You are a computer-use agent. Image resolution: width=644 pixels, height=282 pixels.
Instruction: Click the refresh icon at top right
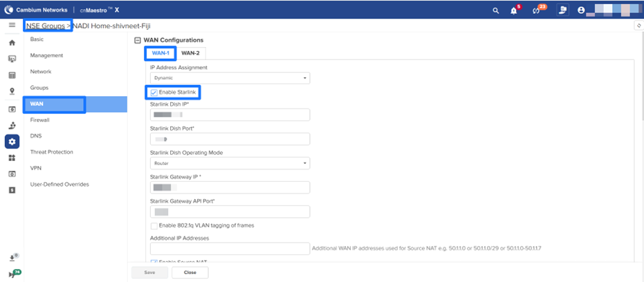click(637, 26)
